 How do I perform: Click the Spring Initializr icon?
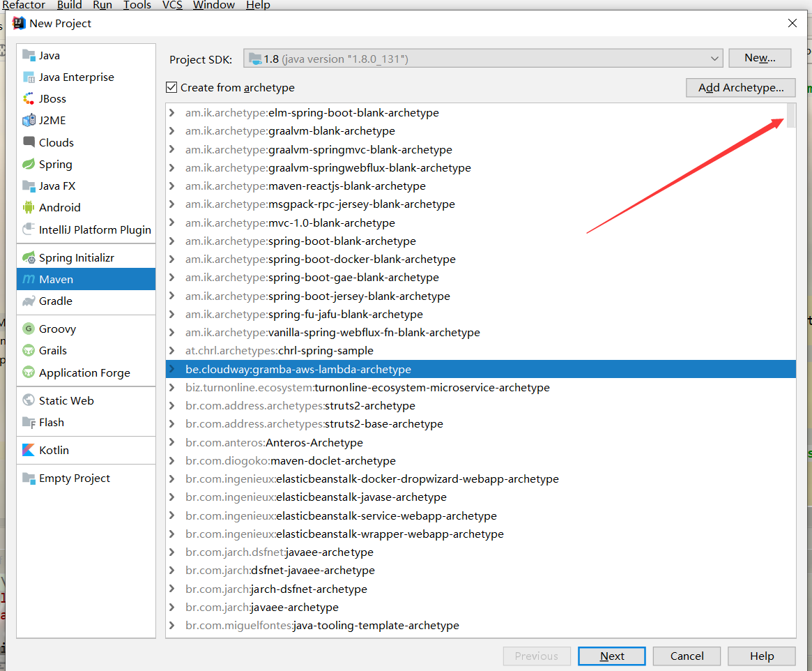coord(29,257)
